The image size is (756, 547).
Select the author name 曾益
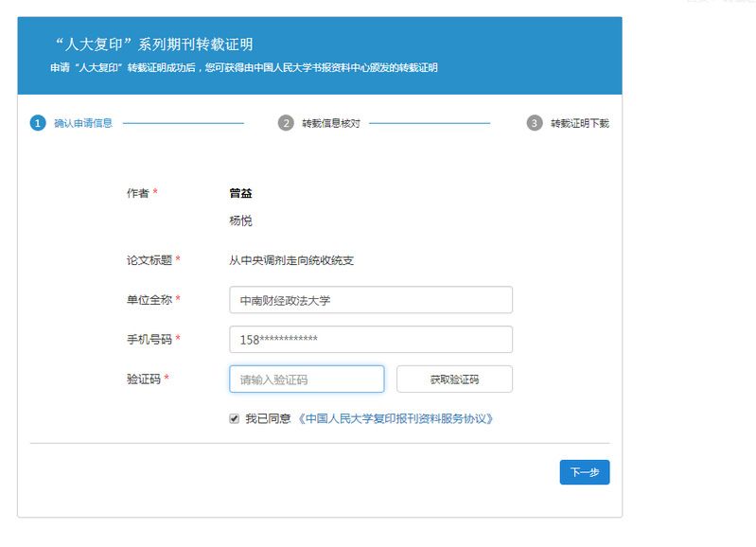(x=240, y=193)
